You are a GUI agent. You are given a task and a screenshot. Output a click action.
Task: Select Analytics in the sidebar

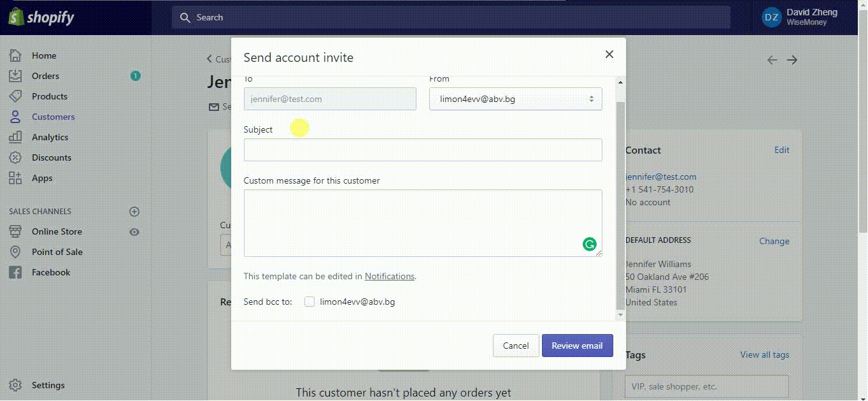point(50,137)
